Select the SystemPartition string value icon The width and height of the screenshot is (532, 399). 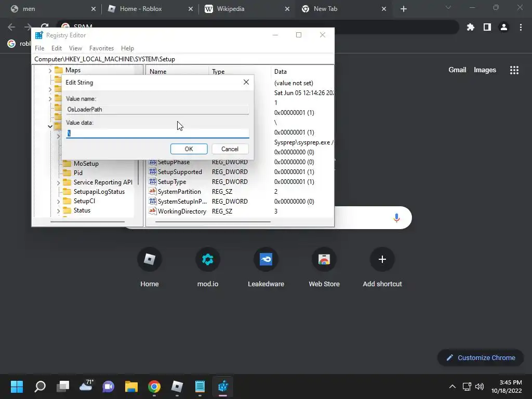pos(153,191)
